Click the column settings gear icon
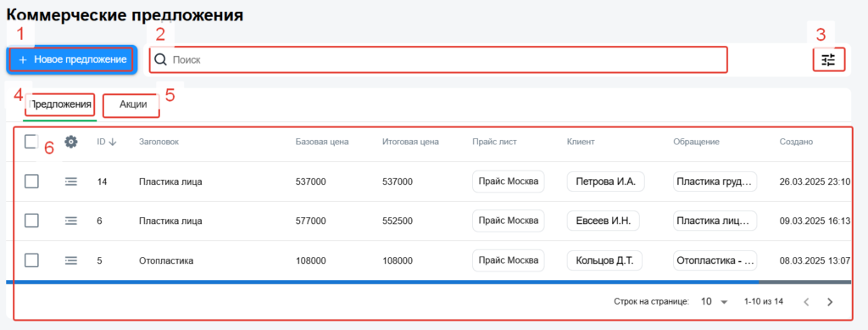Screen dimensions: 868x330 (71, 142)
